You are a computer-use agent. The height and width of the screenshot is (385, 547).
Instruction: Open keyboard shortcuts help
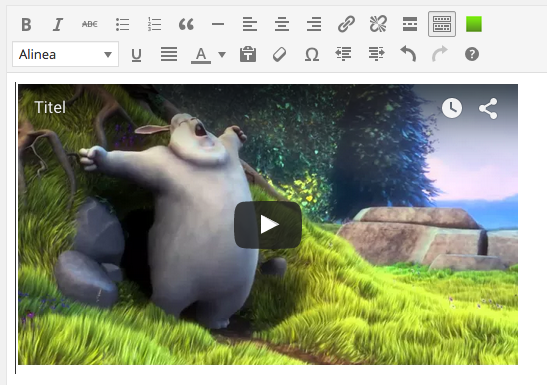(472, 54)
